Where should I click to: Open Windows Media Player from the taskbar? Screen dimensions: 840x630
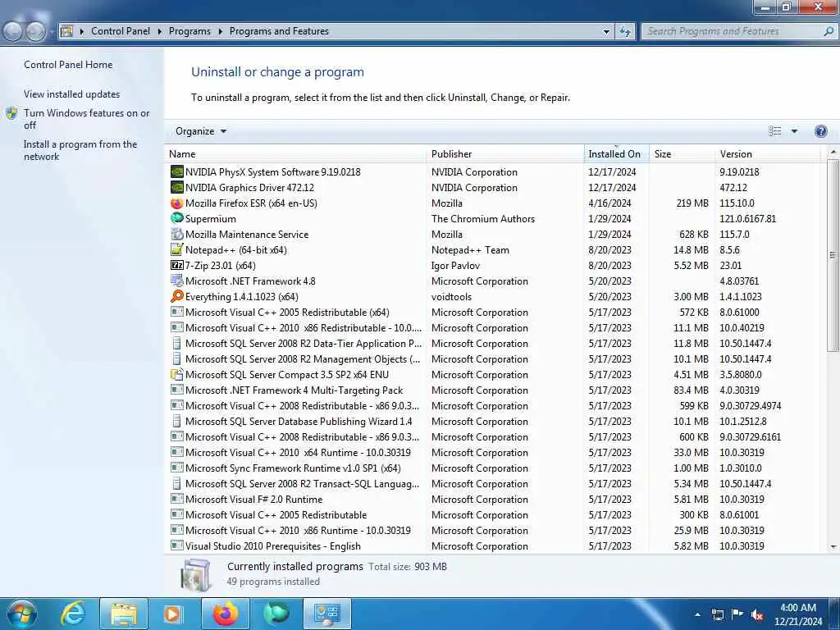coord(172,614)
